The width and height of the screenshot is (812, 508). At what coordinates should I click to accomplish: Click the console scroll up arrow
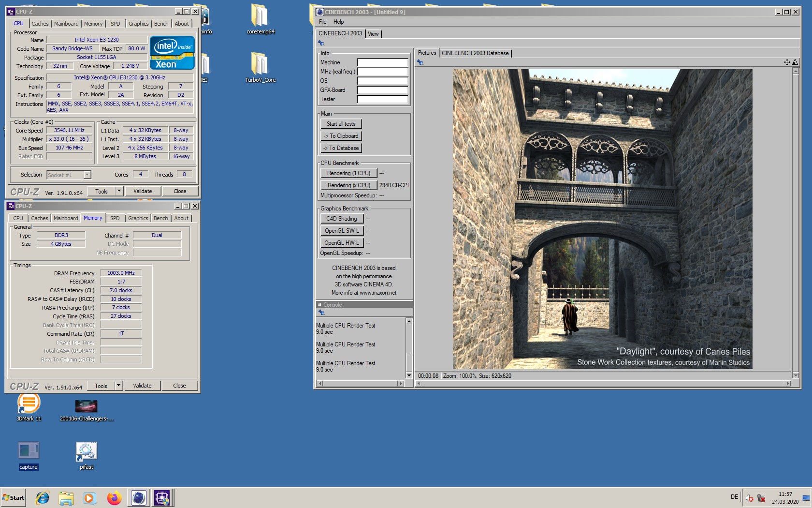coord(409,321)
